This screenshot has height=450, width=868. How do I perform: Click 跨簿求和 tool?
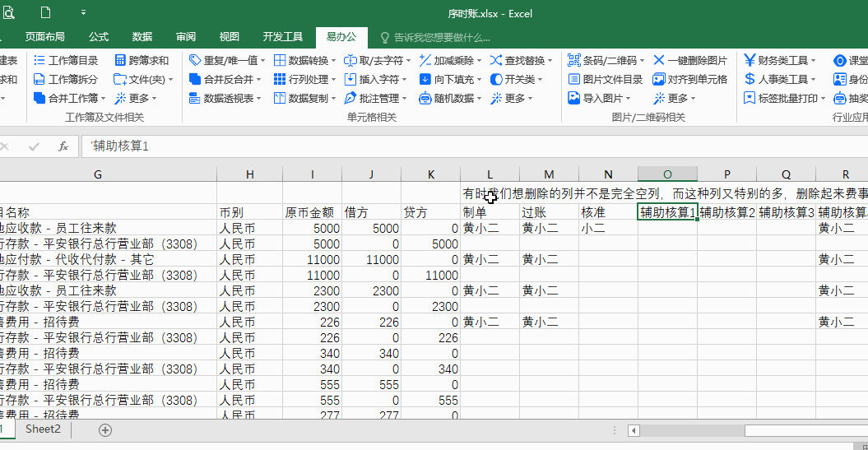pos(142,60)
